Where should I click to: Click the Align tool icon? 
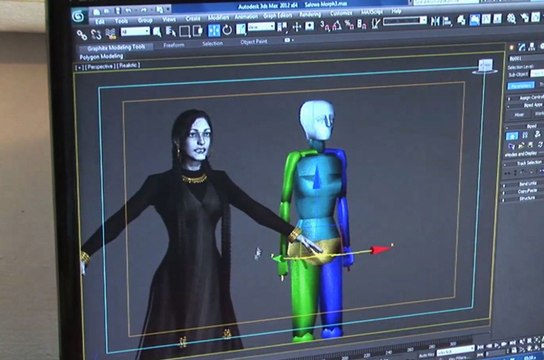coord(447,21)
